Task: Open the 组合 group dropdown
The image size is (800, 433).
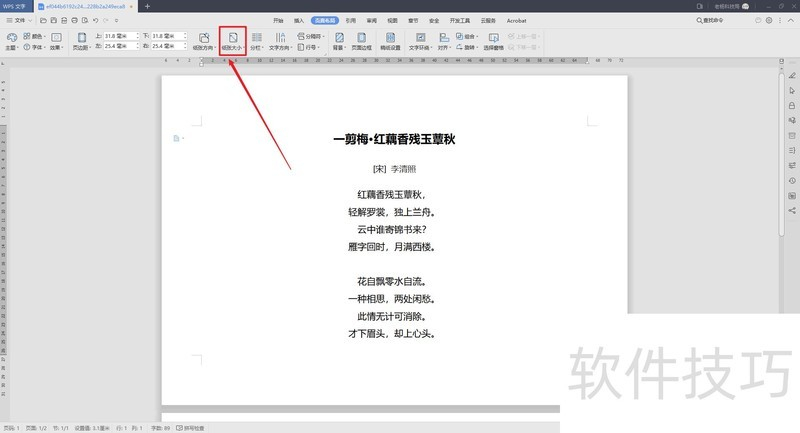Action: click(x=467, y=36)
